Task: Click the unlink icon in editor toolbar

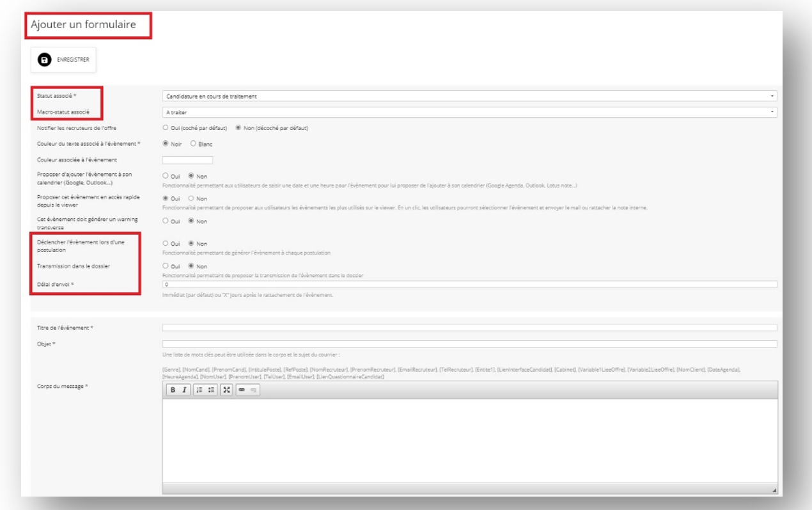Action: click(253, 390)
